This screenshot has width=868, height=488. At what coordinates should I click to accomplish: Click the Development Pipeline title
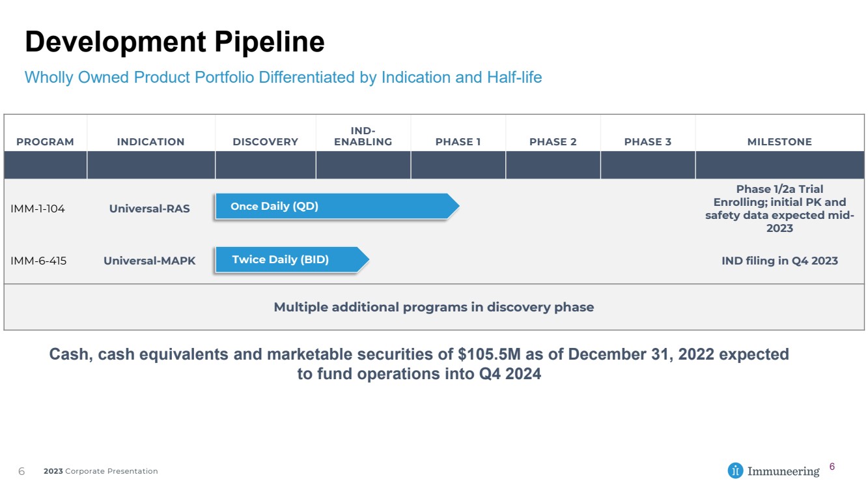point(175,42)
